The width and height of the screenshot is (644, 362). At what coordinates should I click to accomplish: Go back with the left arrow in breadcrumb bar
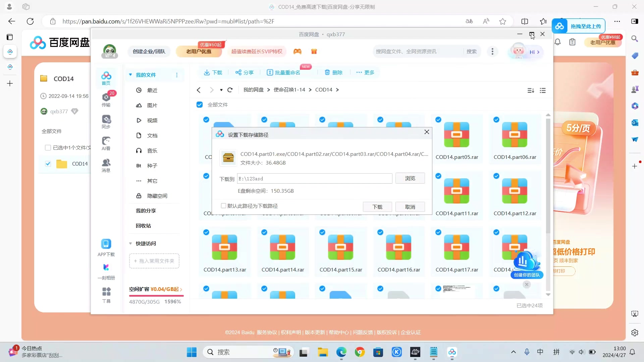(199, 90)
